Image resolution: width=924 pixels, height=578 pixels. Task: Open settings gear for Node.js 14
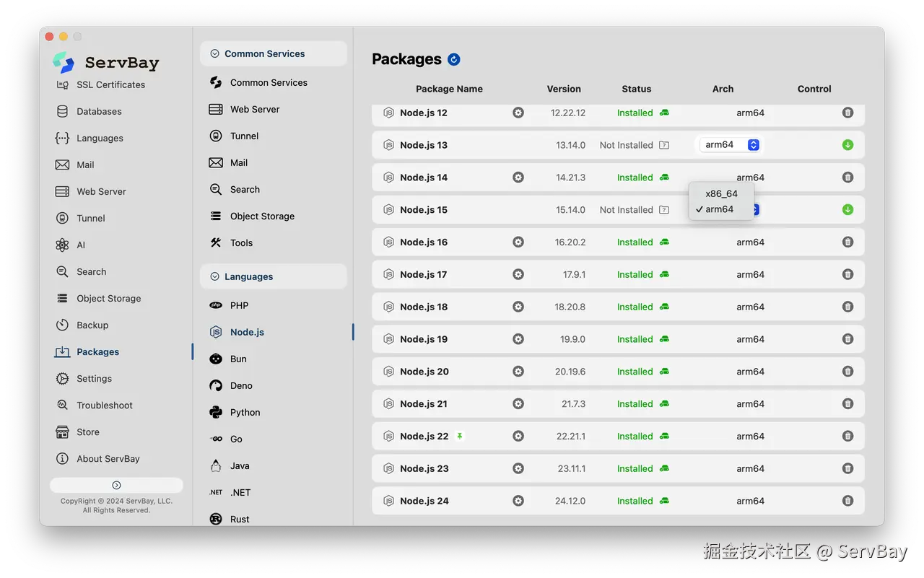coord(518,178)
